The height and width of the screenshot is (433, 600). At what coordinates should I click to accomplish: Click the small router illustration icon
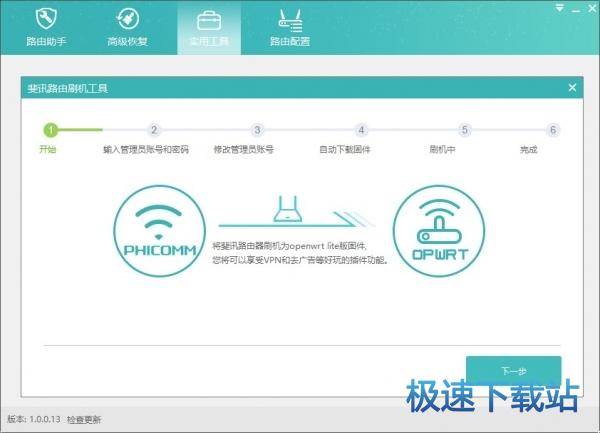(288, 209)
